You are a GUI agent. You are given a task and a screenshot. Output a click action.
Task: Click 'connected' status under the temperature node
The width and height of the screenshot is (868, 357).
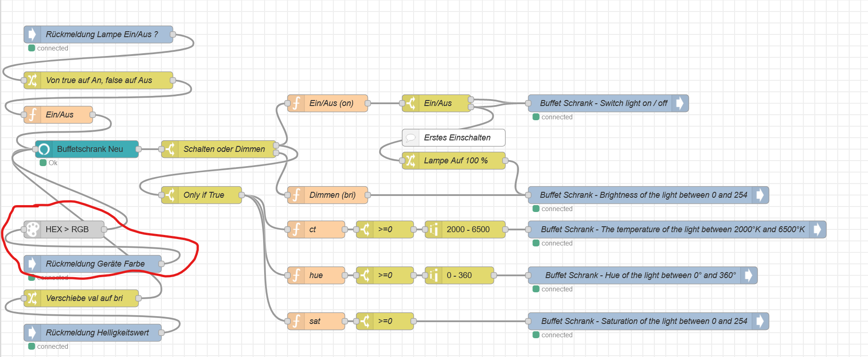tap(553, 243)
